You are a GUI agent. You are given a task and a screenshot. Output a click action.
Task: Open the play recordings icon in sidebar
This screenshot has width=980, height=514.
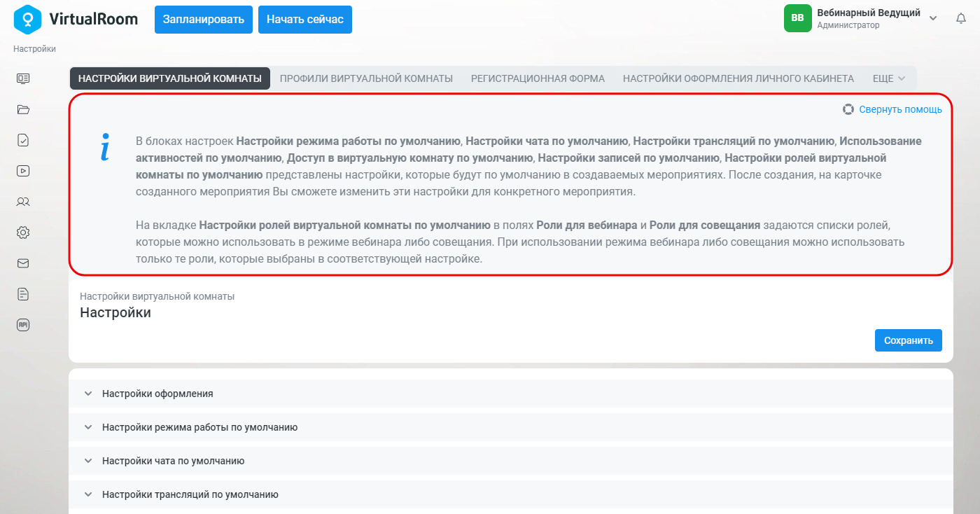(x=23, y=170)
